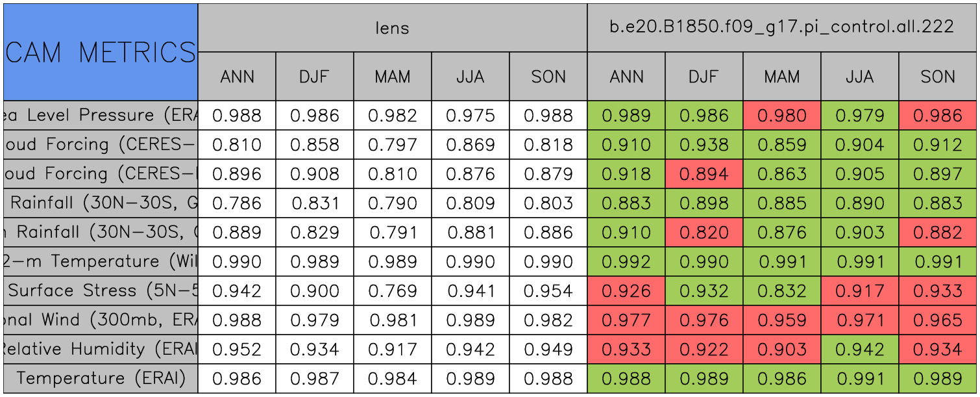Click the JJA column under pi_control
The width and height of the screenshot is (980, 397).
(859, 77)
